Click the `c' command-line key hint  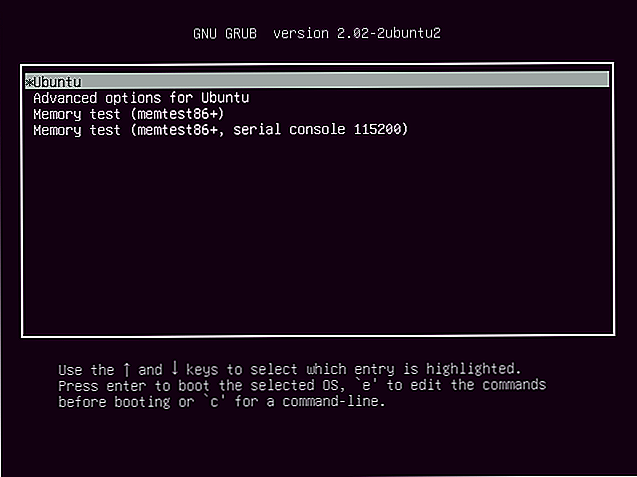(x=214, y=401)
